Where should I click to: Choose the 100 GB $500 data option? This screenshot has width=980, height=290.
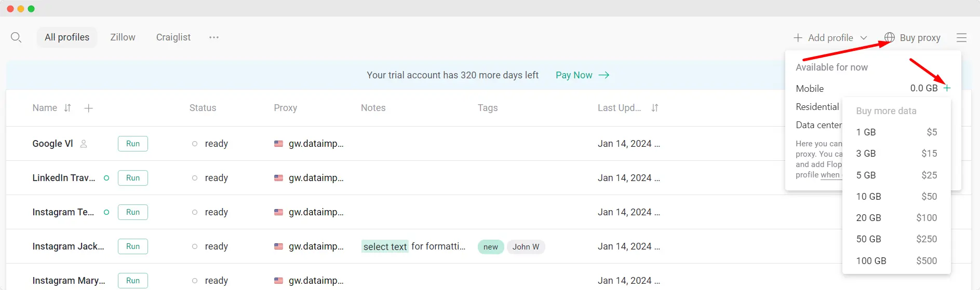click(x=896, y=261)
